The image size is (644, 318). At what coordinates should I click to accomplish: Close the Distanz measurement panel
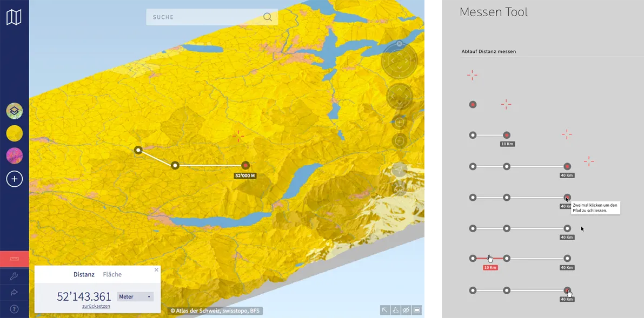[x=156, y=270]
